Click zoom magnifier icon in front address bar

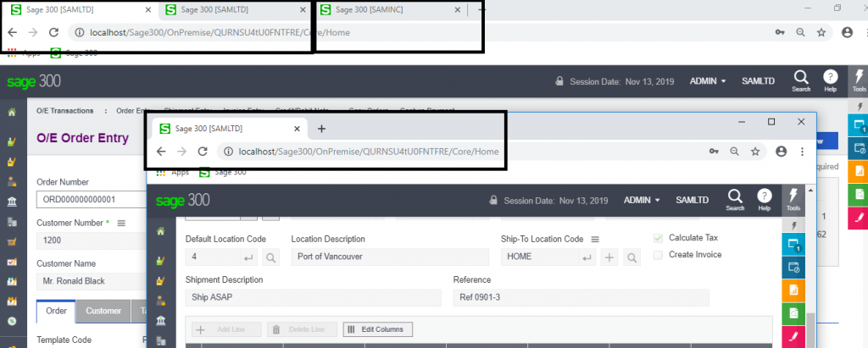pyautogui.click(x=734, y=151)
